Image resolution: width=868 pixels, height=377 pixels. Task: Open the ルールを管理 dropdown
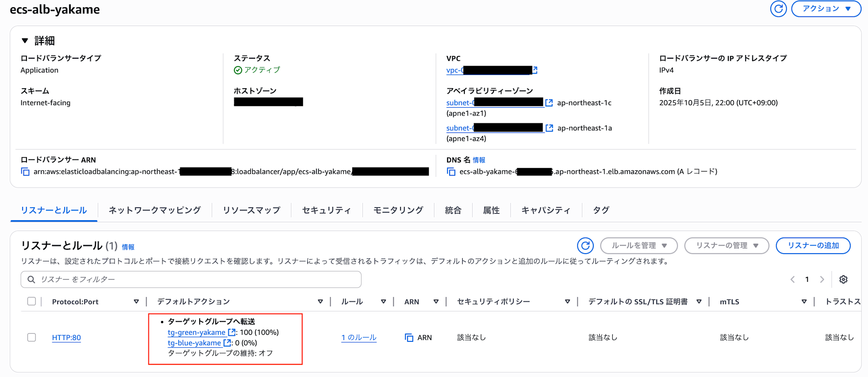pyautogui.click(x=639, y=246)
